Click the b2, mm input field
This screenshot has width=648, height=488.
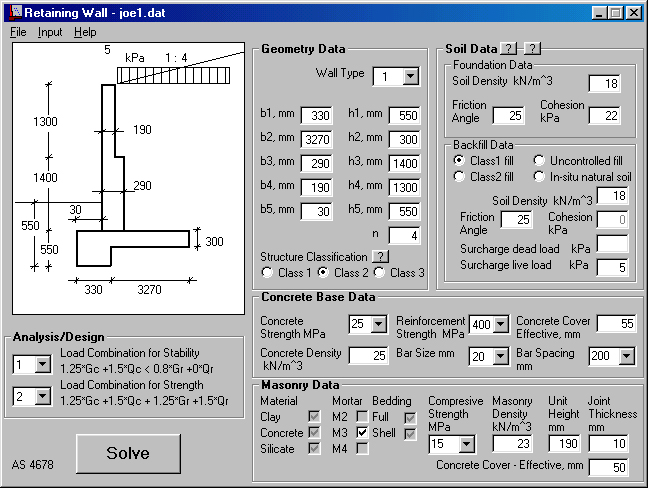317,139
